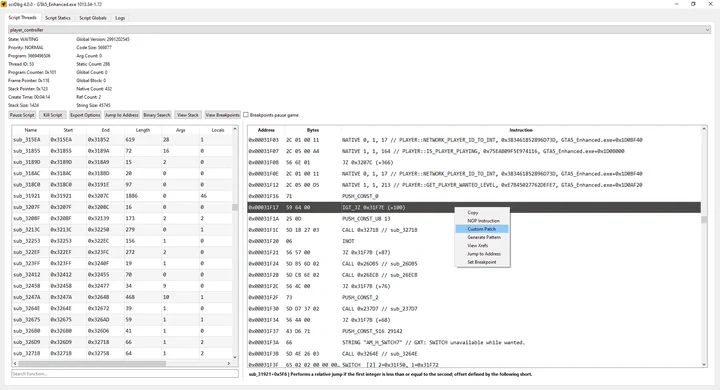Screen dimensions: 720x390
Task: Open the Binary Search tool
Action: (x=157, y=115)
